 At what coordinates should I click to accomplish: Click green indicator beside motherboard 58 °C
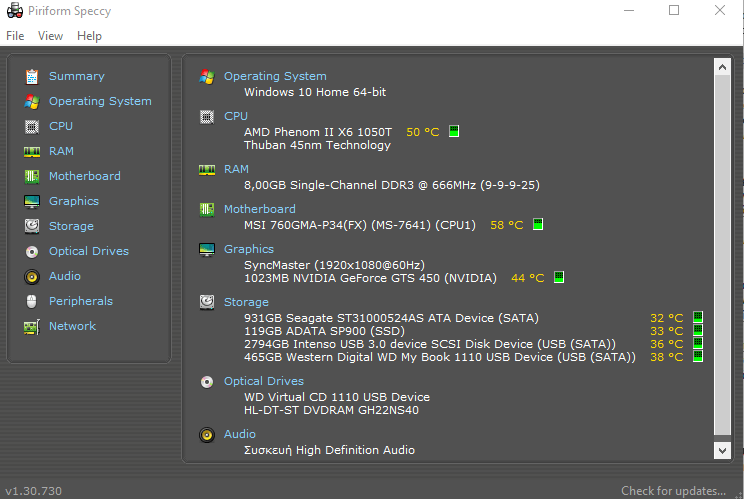point(538,224)
